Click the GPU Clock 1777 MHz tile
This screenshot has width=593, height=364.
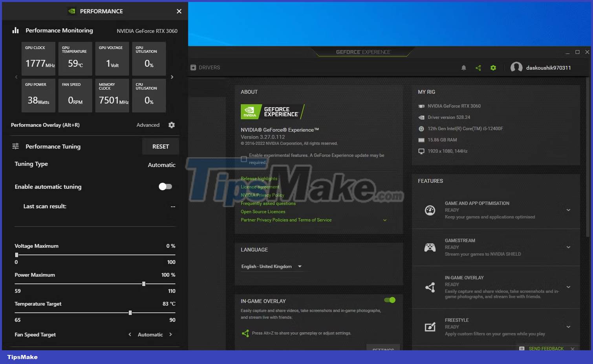(x=38, y=59)
